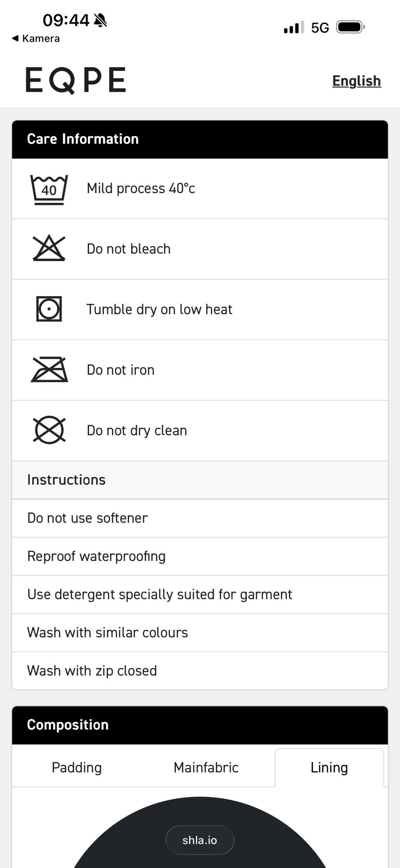Tap the Do not use softener row

[87, 518]
